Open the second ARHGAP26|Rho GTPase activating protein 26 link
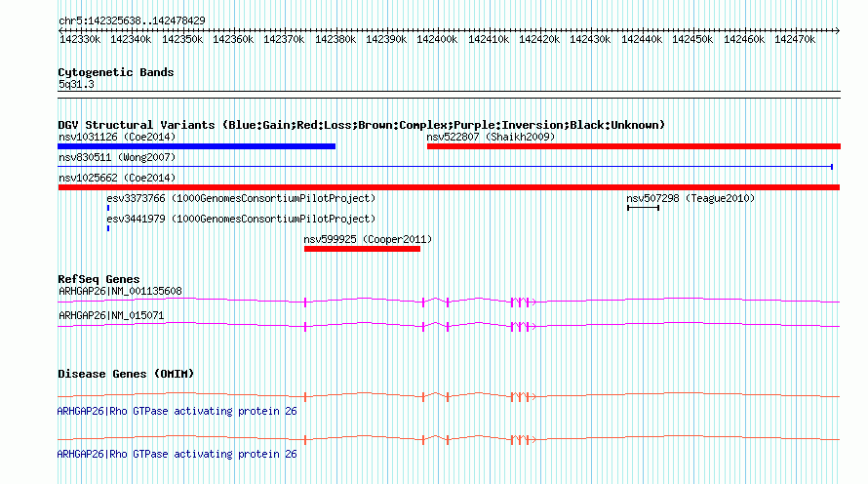 pos(177,454)
